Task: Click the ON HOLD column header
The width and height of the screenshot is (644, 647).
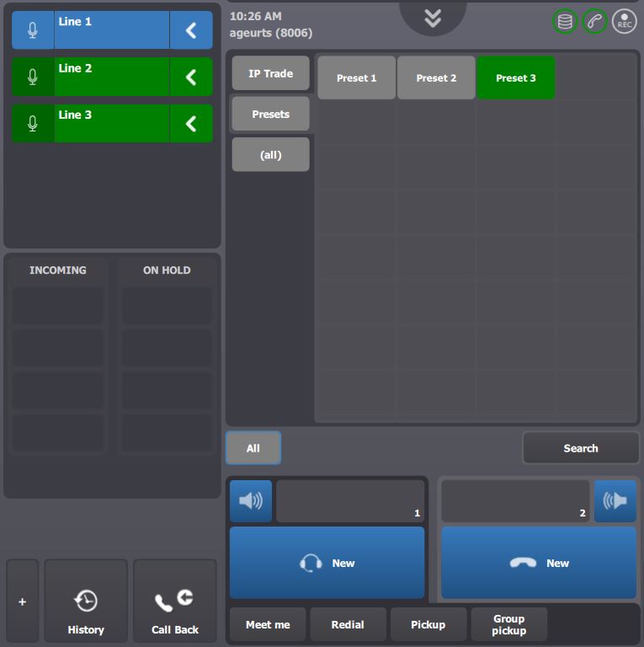Action: click(167, 270)
